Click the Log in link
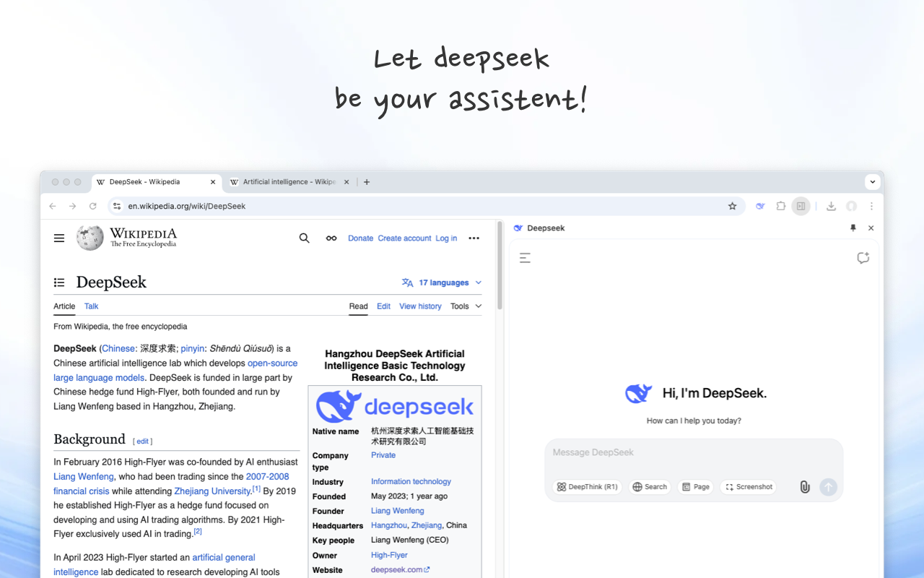The width and height of the screenshot is (924, 578). click(446, 238)
